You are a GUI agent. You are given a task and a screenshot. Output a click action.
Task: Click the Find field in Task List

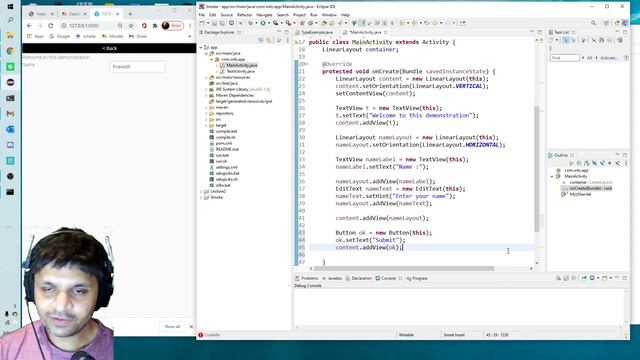564,58
